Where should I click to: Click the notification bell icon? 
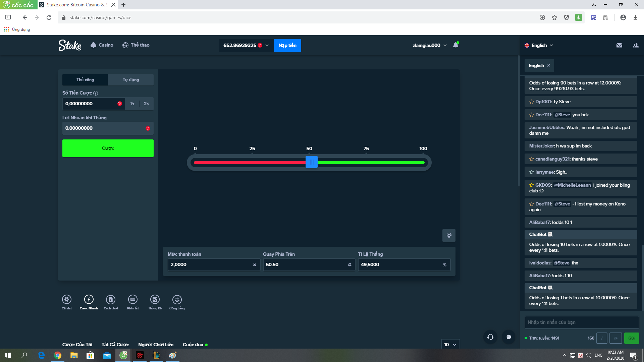point(455,45)
